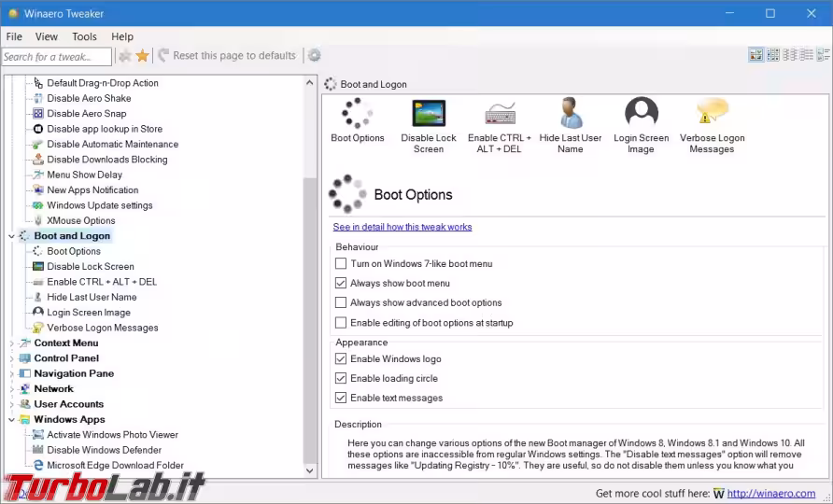Switch to the large icons view mode
This screenshot has height=504, width=833.
[x=755, y=55]
